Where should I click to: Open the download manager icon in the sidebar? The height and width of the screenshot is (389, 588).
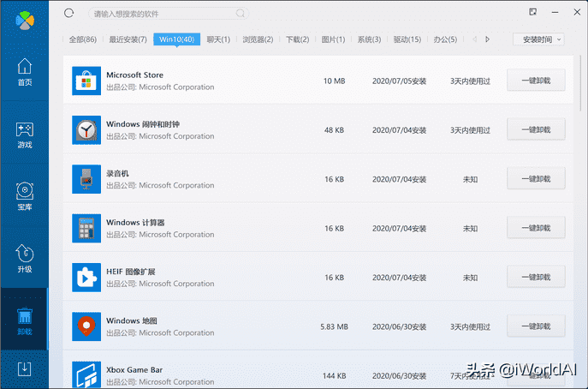(x=24, y=368)
